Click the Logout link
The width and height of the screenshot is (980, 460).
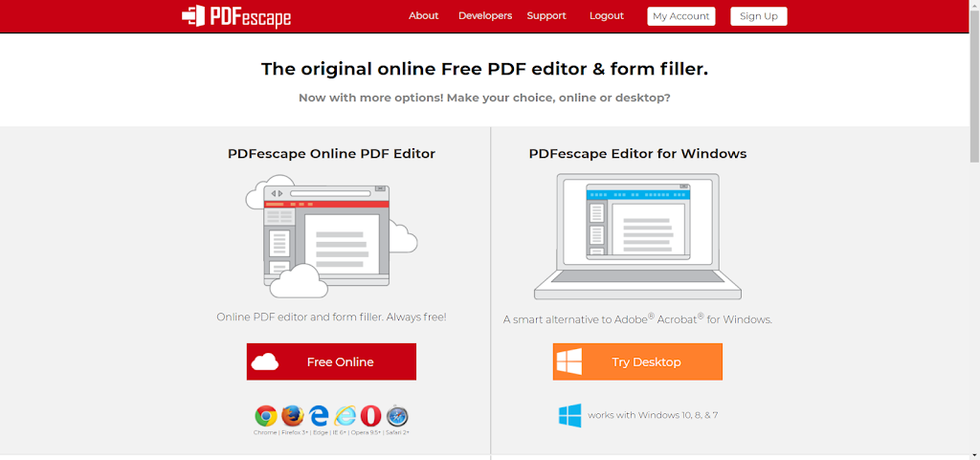point(606,16)
